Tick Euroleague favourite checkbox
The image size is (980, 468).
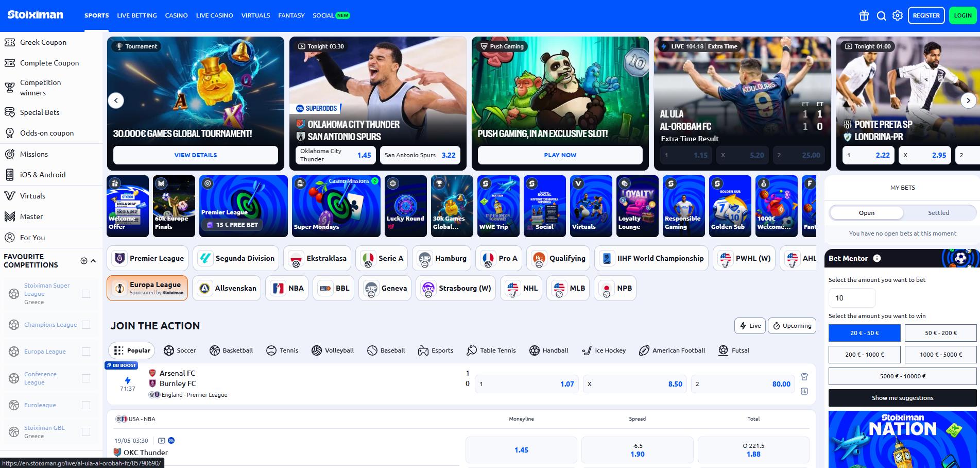click(86, 405)
